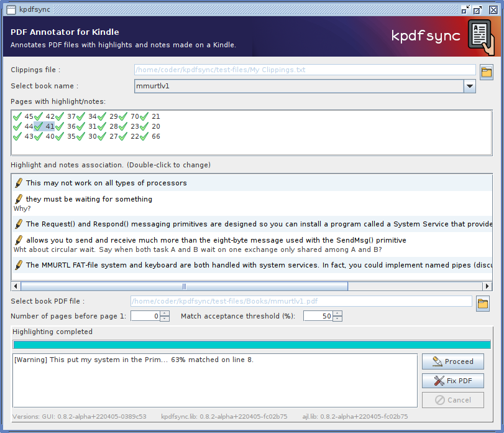Select page 30 in pages list
Screen dimensions: 504x433
click(87, 136)
